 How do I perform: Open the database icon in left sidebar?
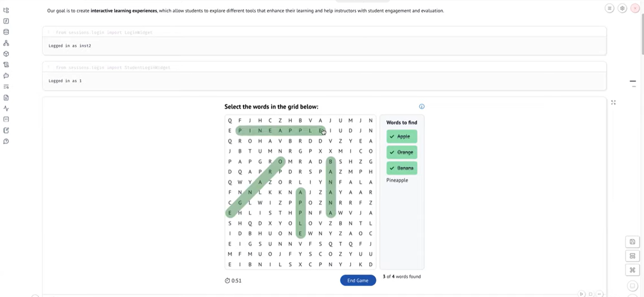(x=6, y=32)
